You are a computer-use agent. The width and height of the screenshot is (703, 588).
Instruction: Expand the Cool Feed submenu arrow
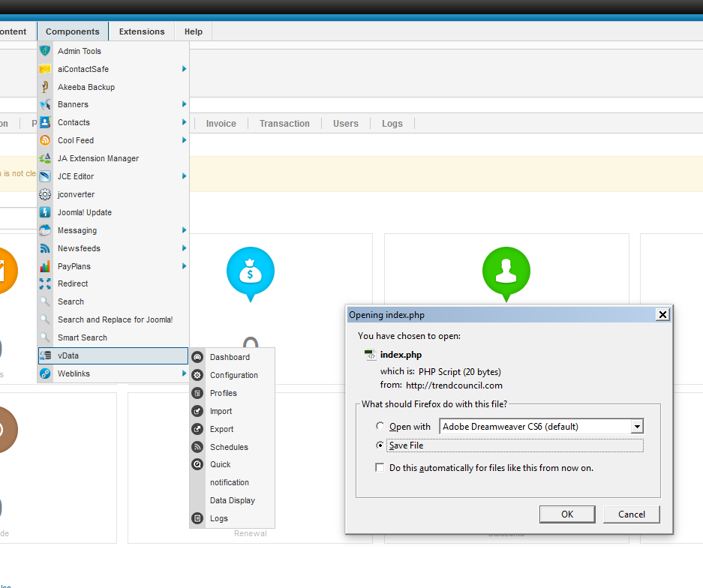click(x=184, y=139)
